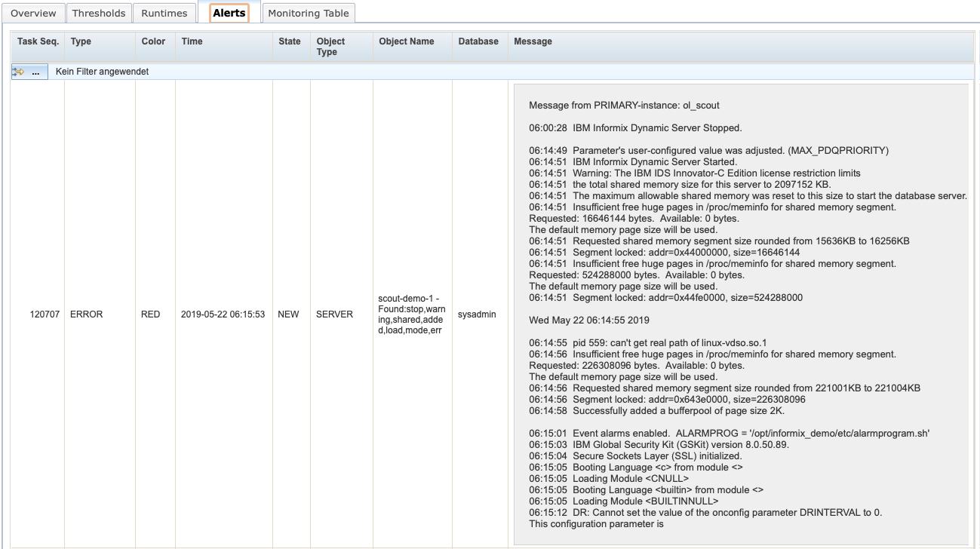Viewport: 980px width, 549px height.
Task: Click the 'Segment locked: addr=0x44fe0000' line
Action: pyautogui.click(x=665, y=298)
